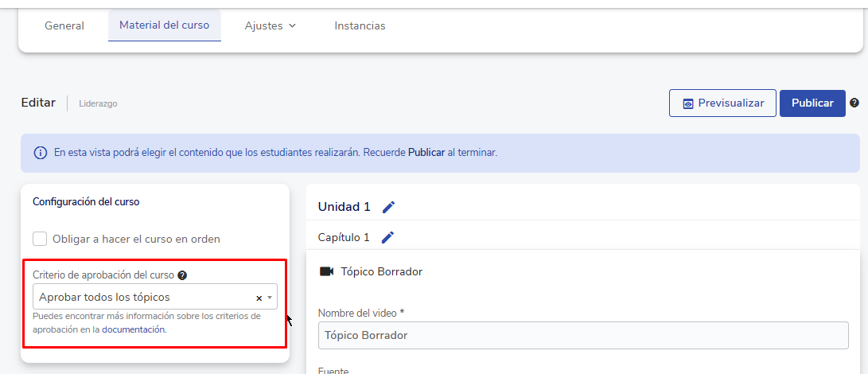This screenshot has width=868, height=374.
Task: Expand the approval criterion dropdown arrow
Action: tap(271, 298)
